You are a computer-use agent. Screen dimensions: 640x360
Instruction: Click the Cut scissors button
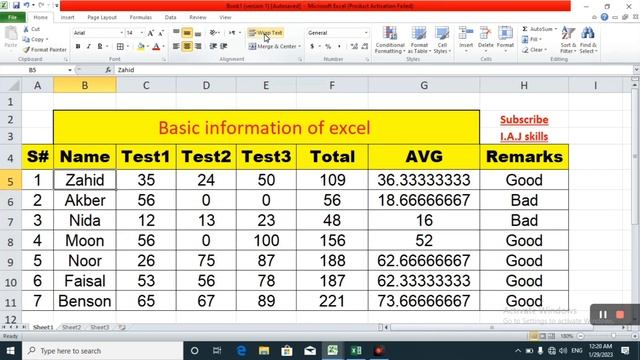click(x=31, y=29)
